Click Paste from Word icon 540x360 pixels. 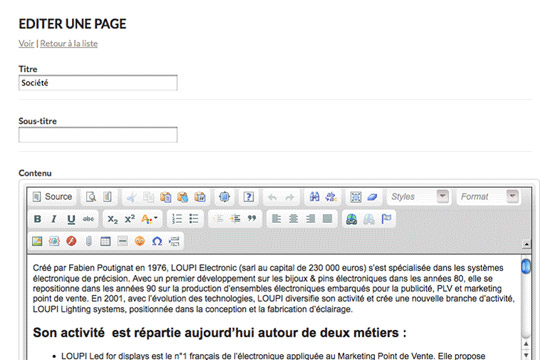point(200,197)
